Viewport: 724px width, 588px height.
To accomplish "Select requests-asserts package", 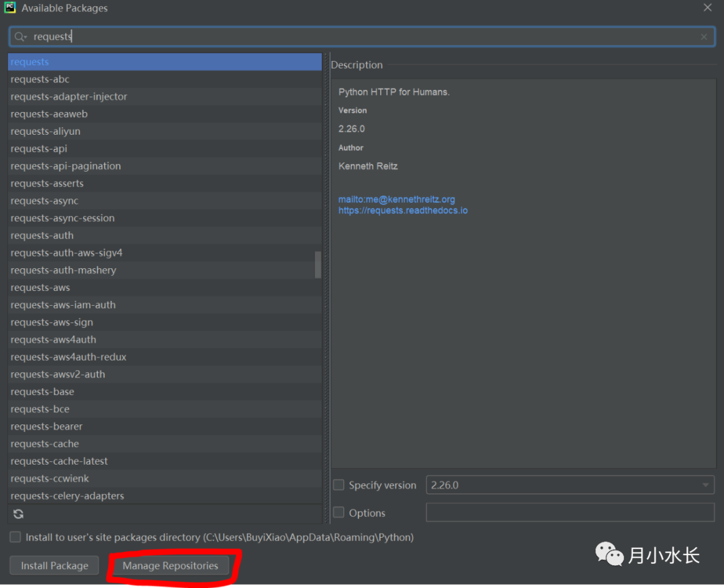I will (165, 184).
